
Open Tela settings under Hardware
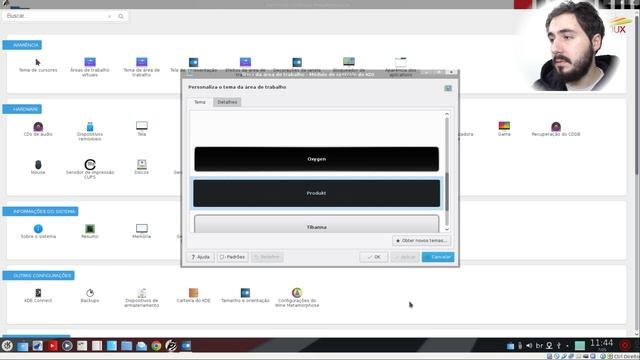pyautogui.click(x=142, y=129)
